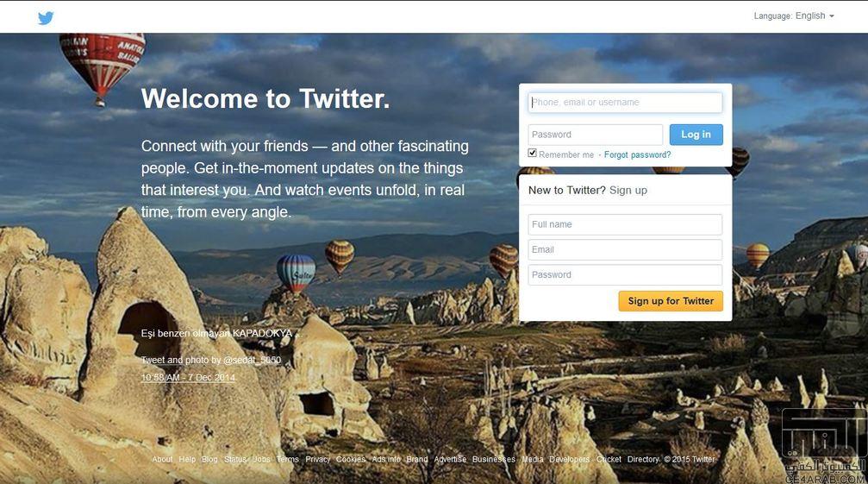Open the @sedat_5050 photo credit link
Image resolution: width=868 pixels, height=484 pixels.
point(252,360)
